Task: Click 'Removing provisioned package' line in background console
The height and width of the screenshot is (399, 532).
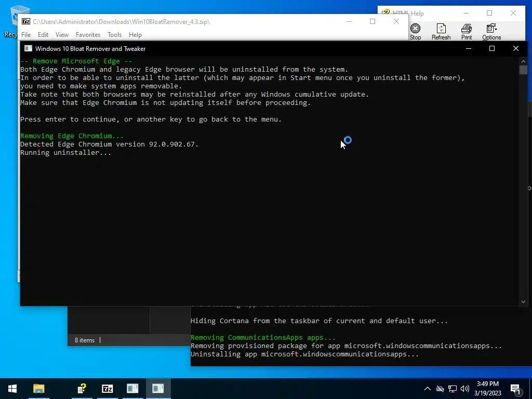Action: pyautogui.click(x=346, y=345)
